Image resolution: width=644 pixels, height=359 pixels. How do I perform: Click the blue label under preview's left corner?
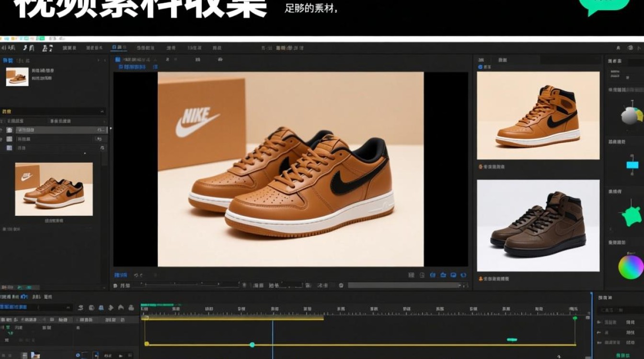tap(121, 275)
